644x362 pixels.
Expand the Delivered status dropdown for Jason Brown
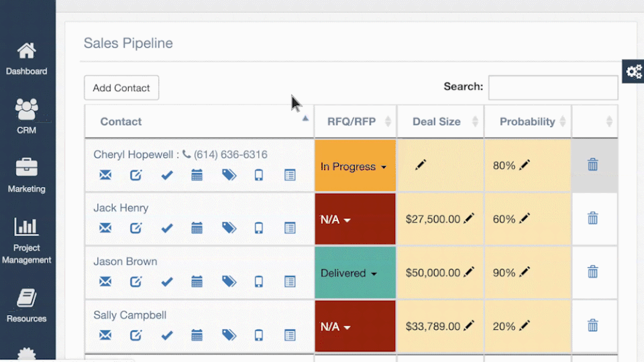[349, 274]
